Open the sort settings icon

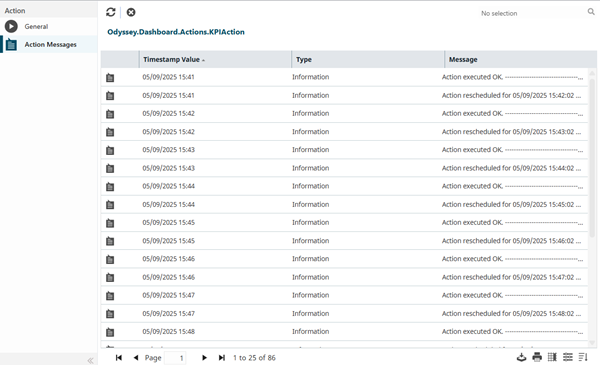click(x=583, y=357)
